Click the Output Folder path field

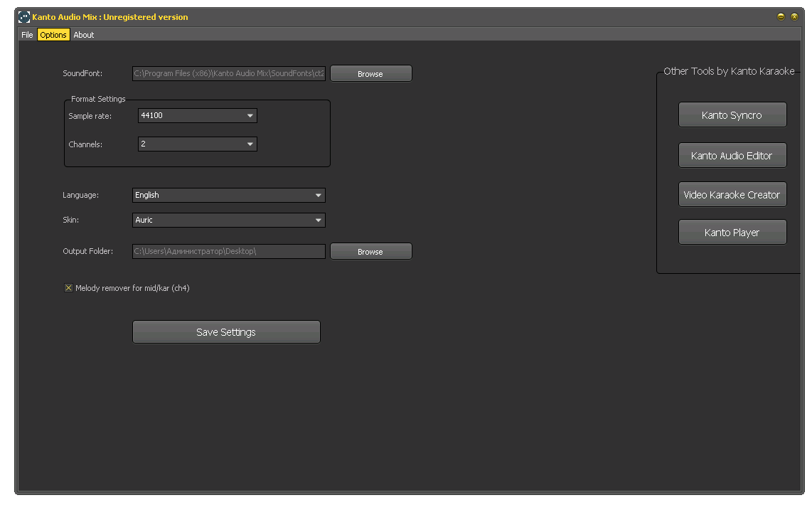pos(229,251)
